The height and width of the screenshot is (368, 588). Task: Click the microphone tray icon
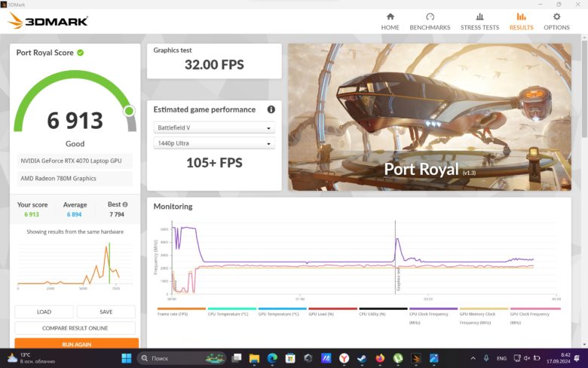click(486, 359)
